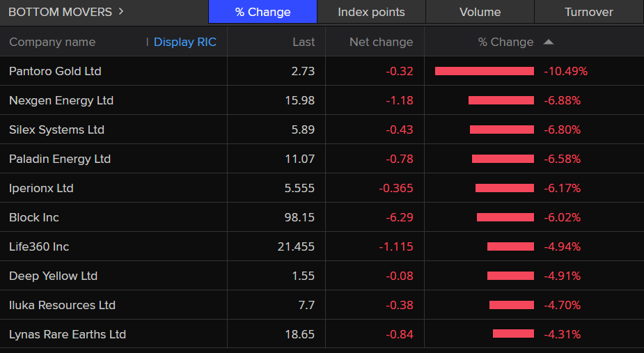This screenshot has height=353, width=644.
Task: Click the -0.365 net change value
Action: click(x=396, y=188)
